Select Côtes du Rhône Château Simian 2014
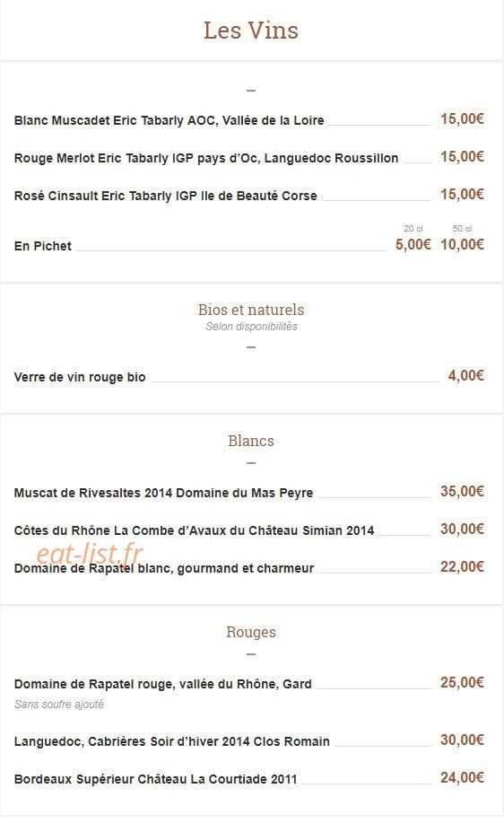The image size is (504, 832). [x=194, y=530]
